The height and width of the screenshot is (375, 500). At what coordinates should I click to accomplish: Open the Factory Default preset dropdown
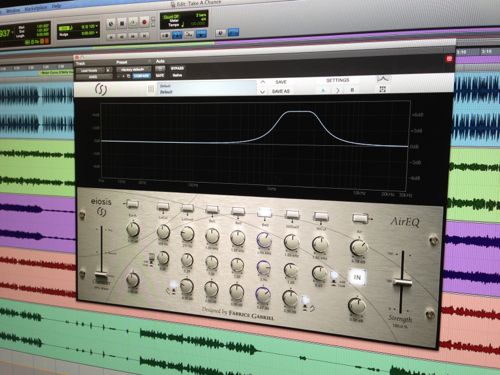coord(133,69)
